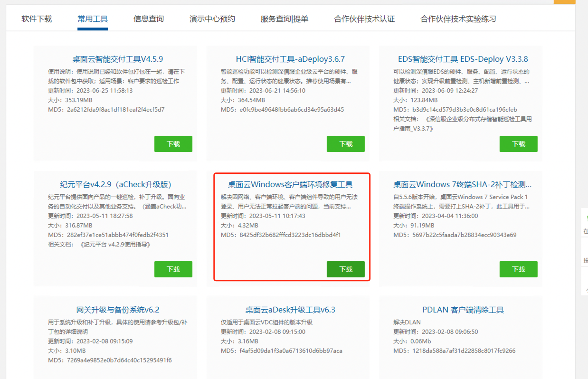This screenshot has width=588, height=379.
Task: Go to the 演示中心预约 tab
Action: (x=212, y=19)
